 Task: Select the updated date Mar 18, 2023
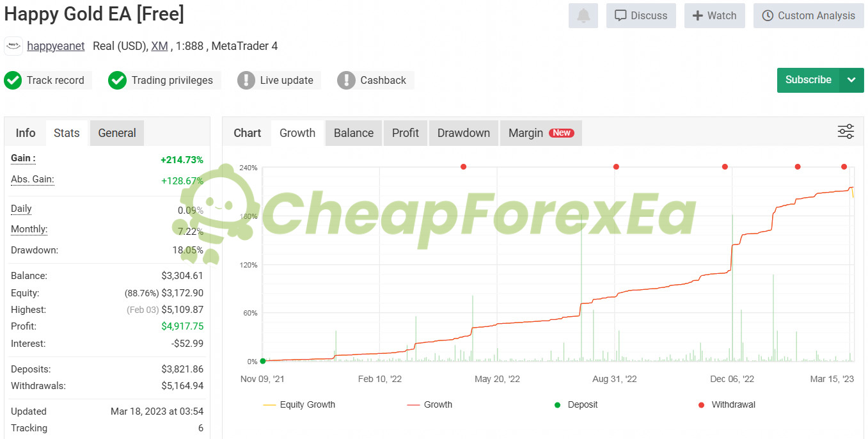coord(157,411)
